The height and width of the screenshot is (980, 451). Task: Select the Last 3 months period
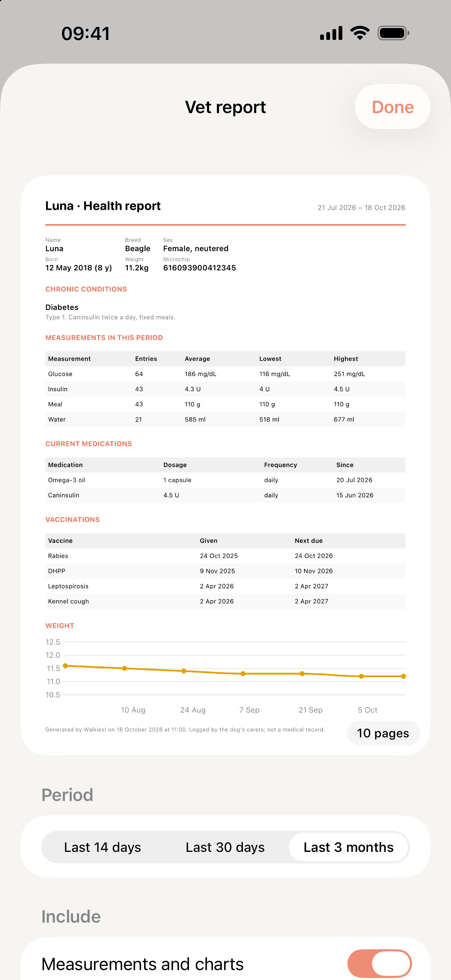pos(348,847)
